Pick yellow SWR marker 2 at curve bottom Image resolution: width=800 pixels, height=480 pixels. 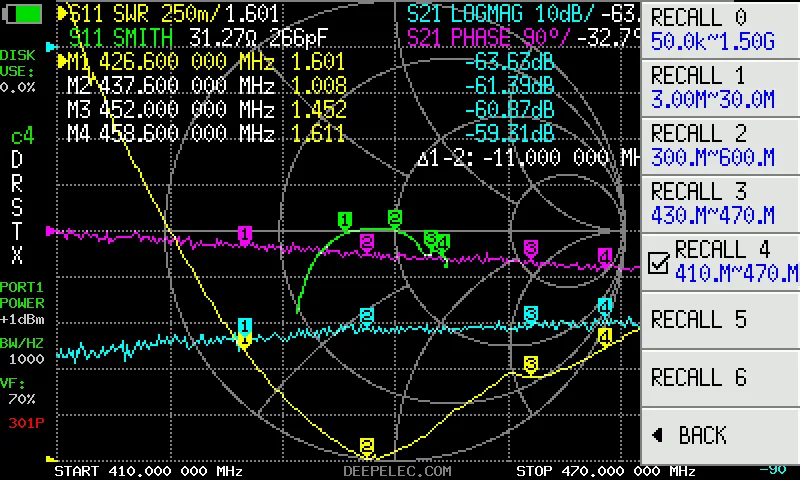click(367, 446)
